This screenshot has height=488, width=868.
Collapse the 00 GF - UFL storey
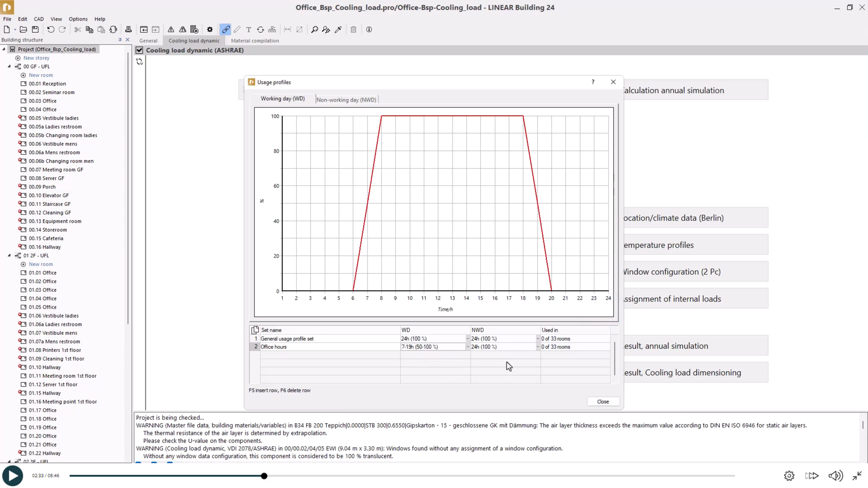9,66
